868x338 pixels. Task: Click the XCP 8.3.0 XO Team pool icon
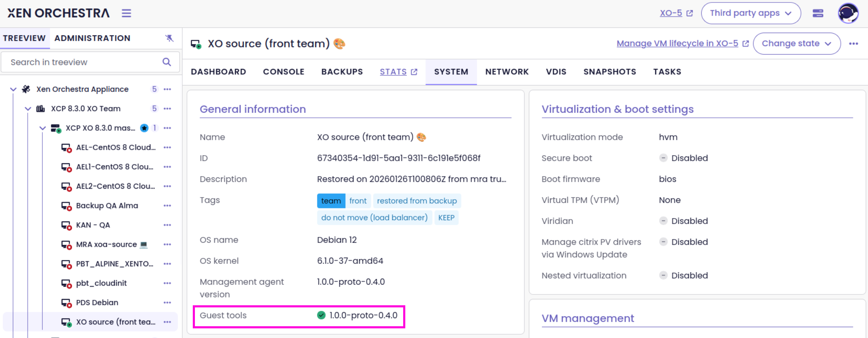coord(41,109)
